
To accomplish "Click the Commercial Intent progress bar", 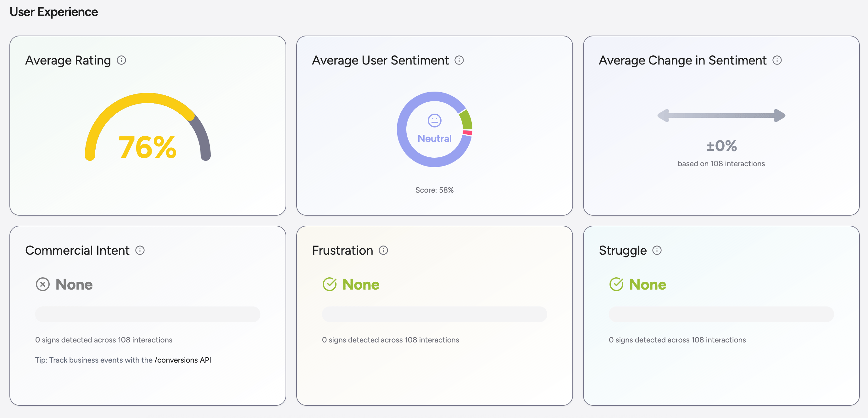I will click(x=147, y=314).
